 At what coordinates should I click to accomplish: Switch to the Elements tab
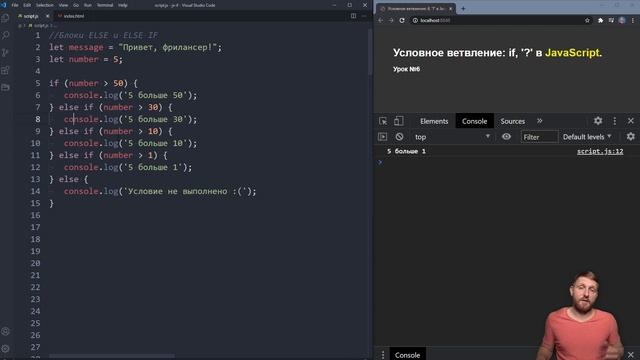[434, 121]
